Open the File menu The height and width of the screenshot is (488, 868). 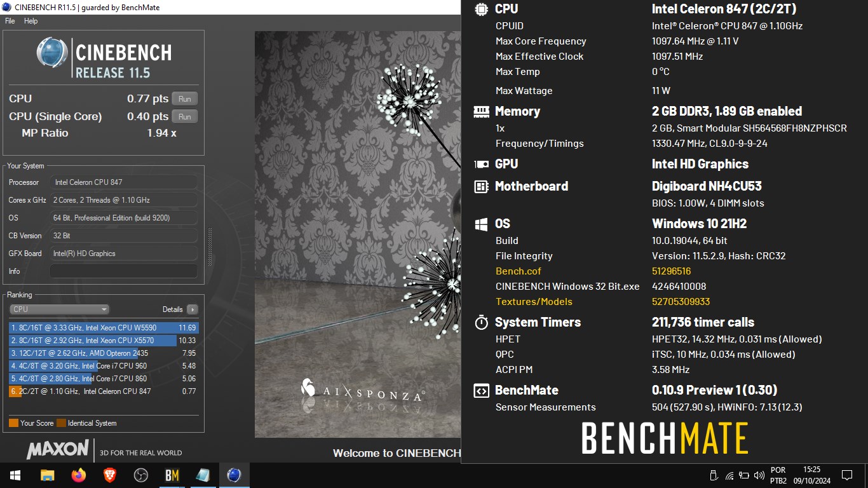click(10, 21)
